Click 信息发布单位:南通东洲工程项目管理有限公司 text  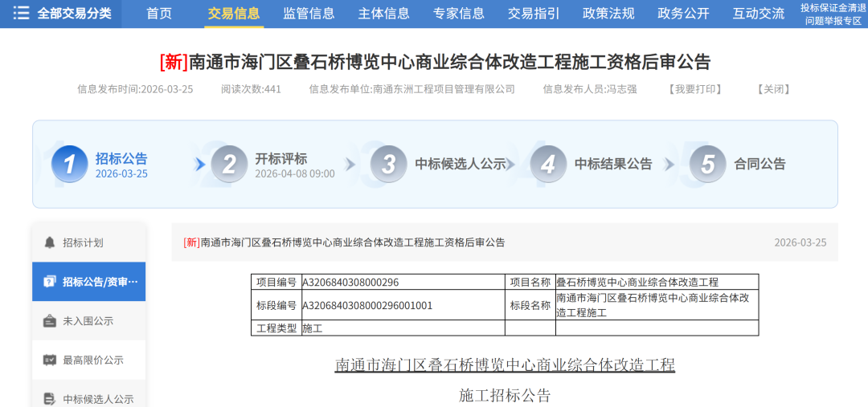click(411, 89)
